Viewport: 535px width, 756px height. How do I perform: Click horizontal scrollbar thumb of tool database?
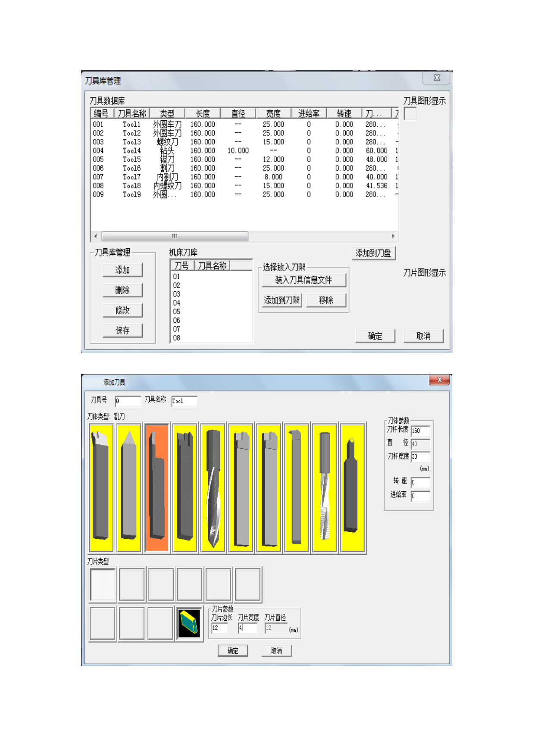pos(175,236)
